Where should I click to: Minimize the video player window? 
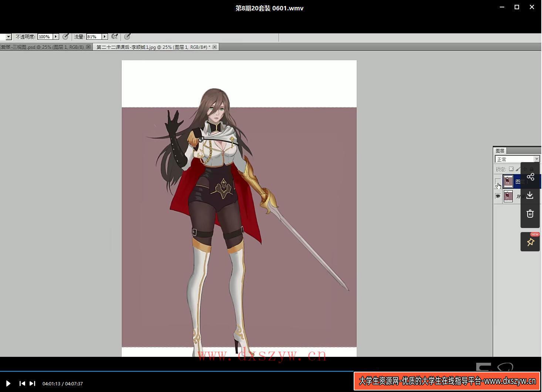tap(502, 7)
